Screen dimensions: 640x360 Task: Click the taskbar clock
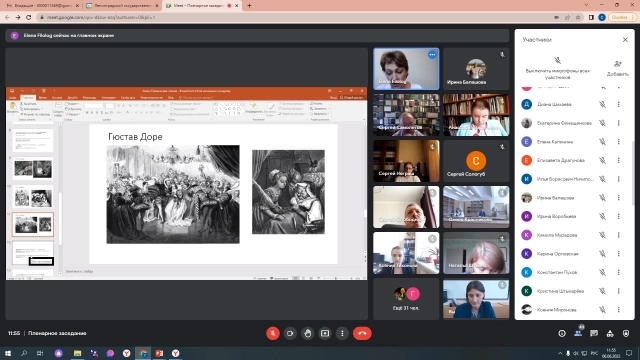(x=611, y=353)
